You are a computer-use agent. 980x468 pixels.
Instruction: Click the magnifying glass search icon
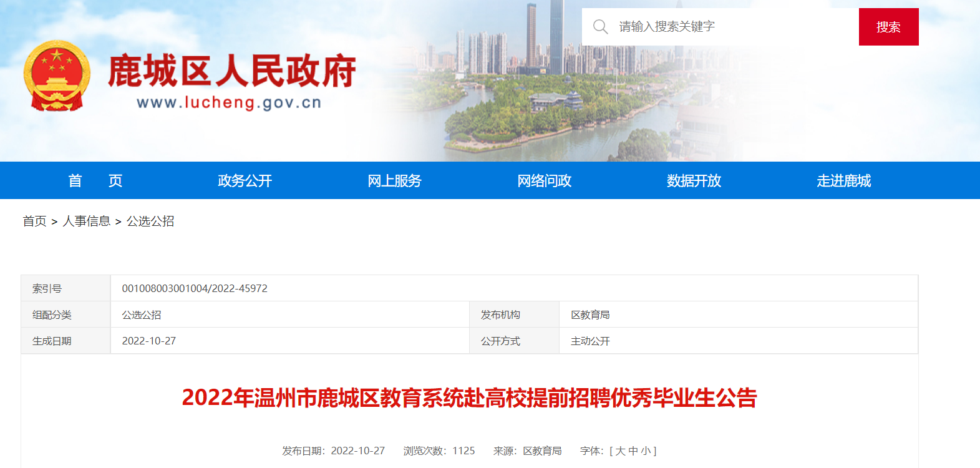point(600,27)
